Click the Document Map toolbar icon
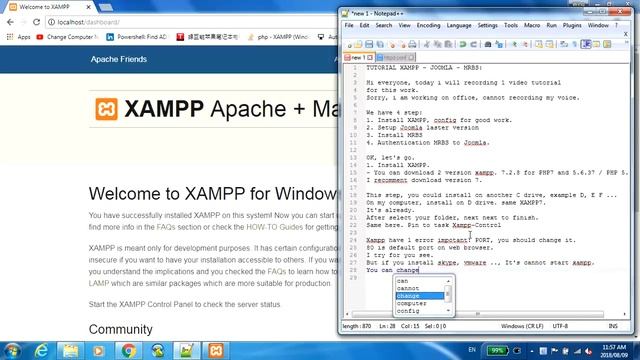The image size is (640, 360). [607, 44]
